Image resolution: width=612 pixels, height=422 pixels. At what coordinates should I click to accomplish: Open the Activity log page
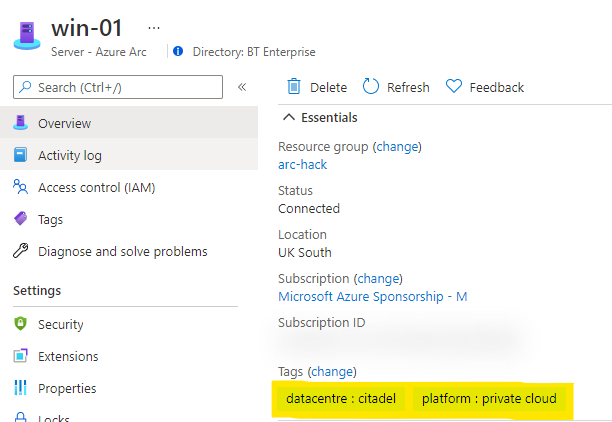pyautogui.click(x=69, y=155)
